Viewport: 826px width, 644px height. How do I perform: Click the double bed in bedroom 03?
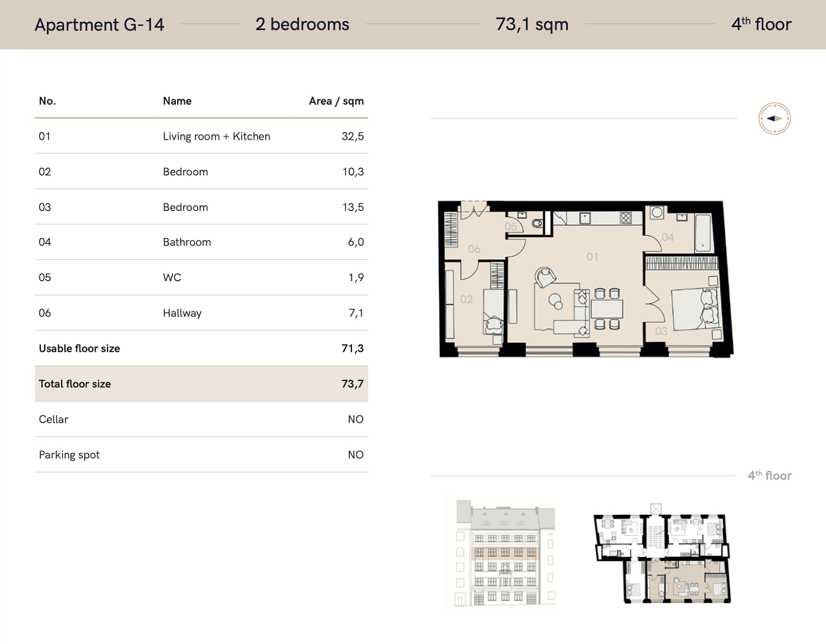(x=696, y=309)
